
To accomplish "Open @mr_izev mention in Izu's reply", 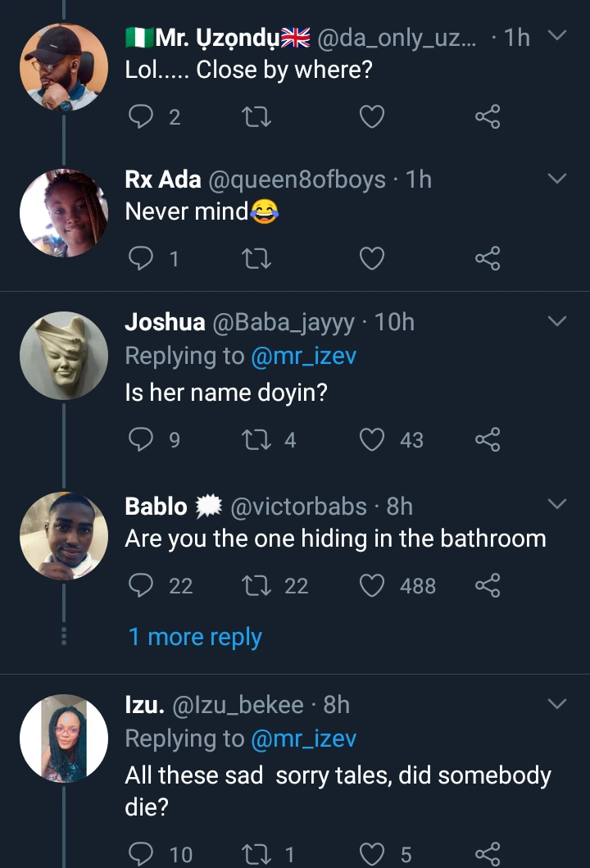I will pos(303,738).
